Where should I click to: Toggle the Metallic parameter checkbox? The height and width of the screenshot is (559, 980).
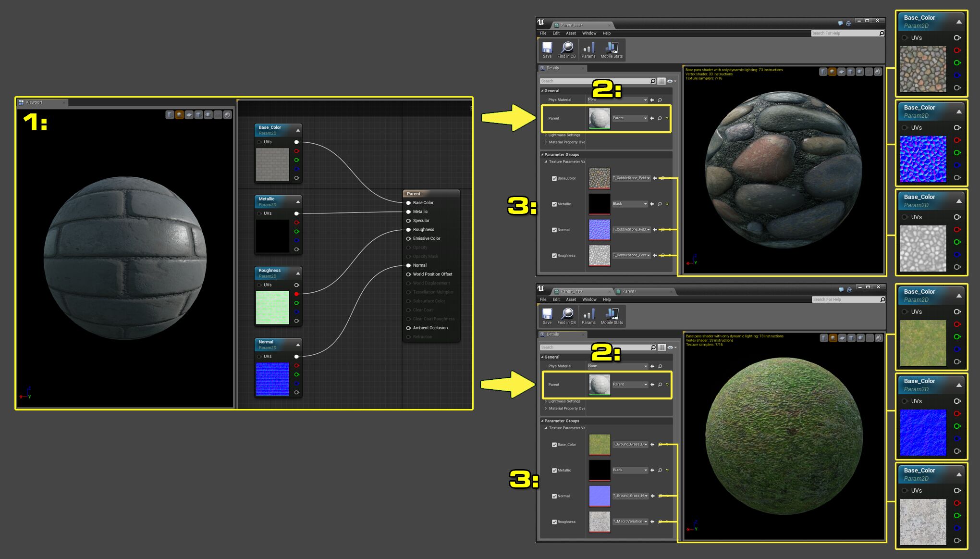[554, 204]
